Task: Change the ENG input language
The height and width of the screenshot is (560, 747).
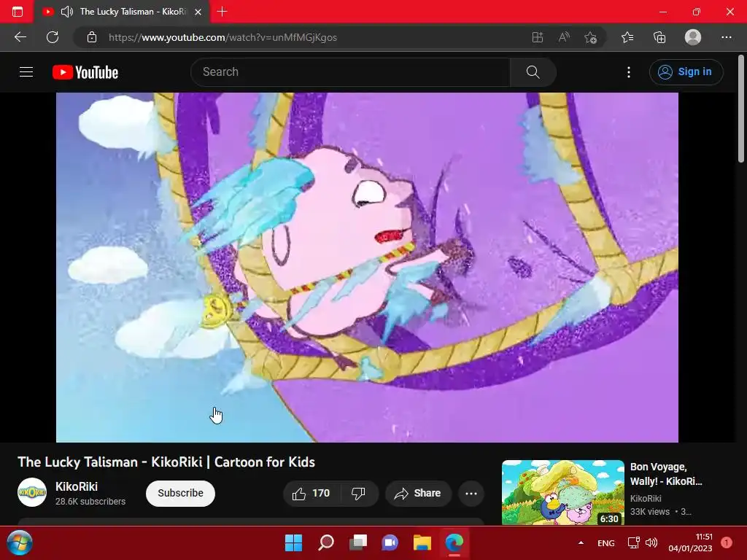Action: 606,543
